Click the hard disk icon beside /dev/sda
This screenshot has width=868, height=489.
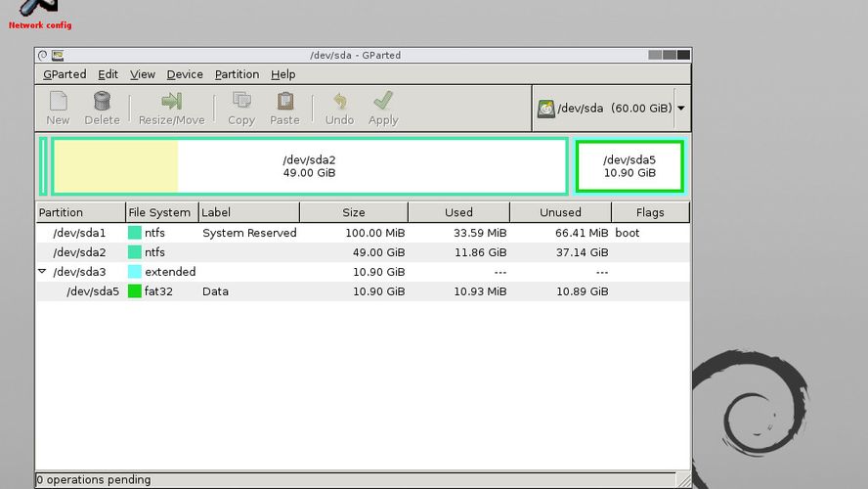point(545,108)
